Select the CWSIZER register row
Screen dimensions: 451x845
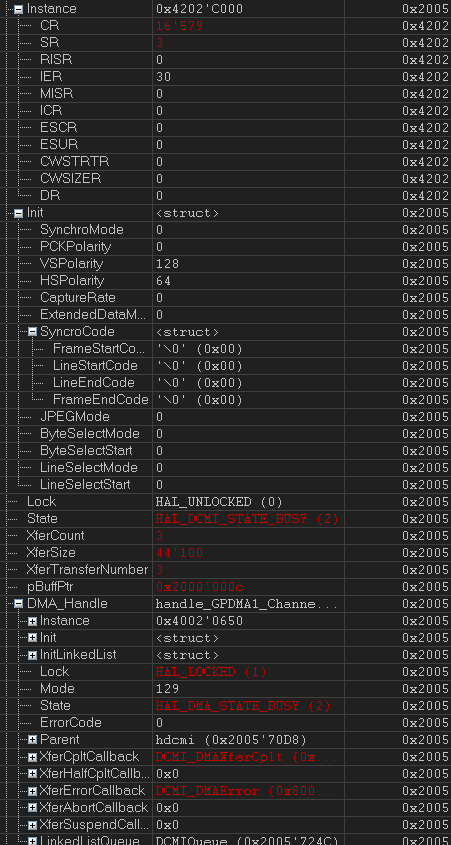pyautogui.click(x=225, y=178)
